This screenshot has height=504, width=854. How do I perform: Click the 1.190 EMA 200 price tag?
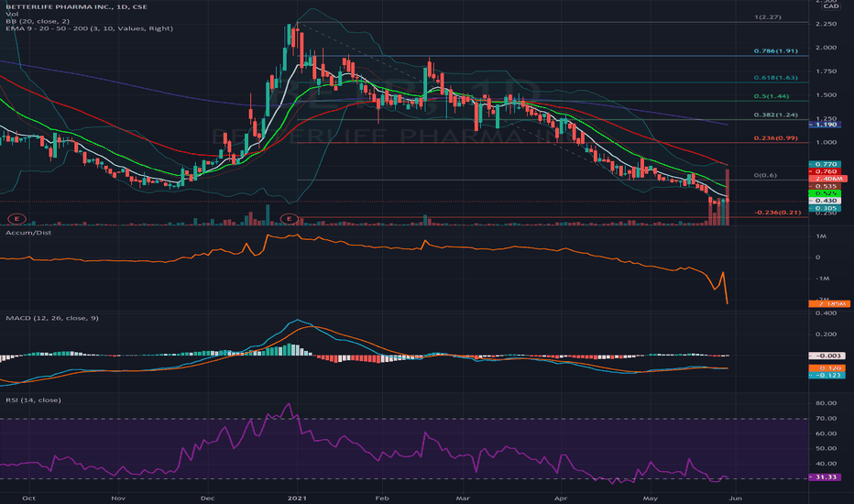tap(825, 125)
